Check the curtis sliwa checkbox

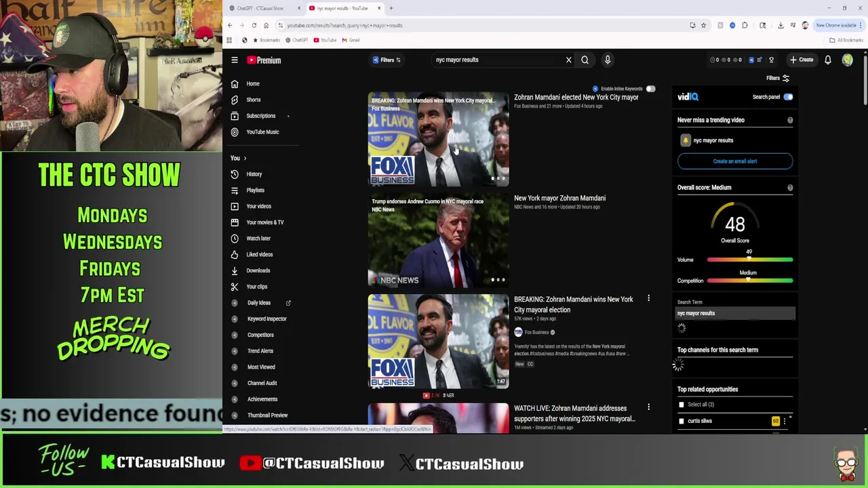(682, 421)
